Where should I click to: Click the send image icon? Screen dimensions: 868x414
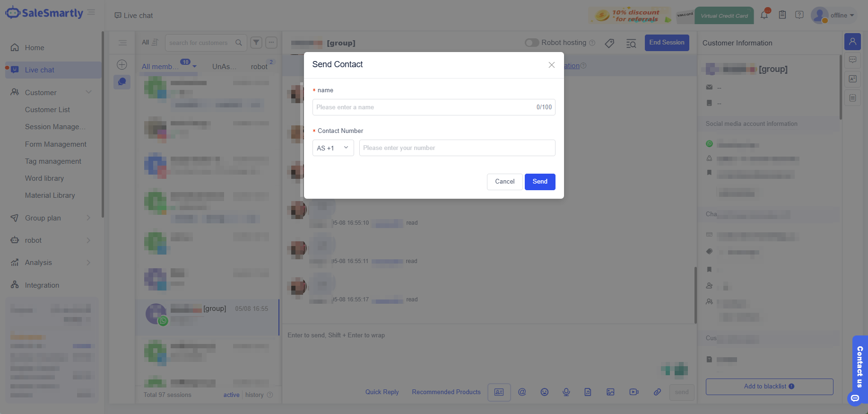tap(610, 392)
